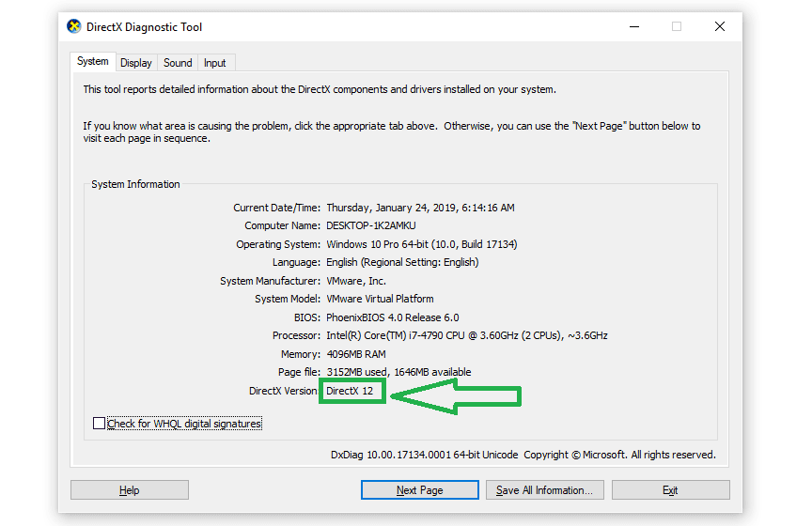This screenshot has height=526, width=812.
Task: Open the Sound tab
Action: coord(178,63)
